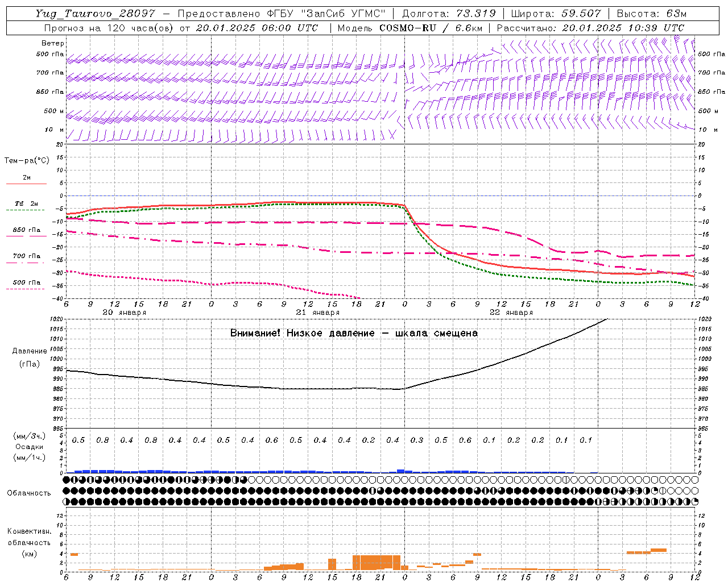Screen dimensions: 728x582
Task: Click the station title "Yug_Taurovo_28097"
Action: pos(95,14)
